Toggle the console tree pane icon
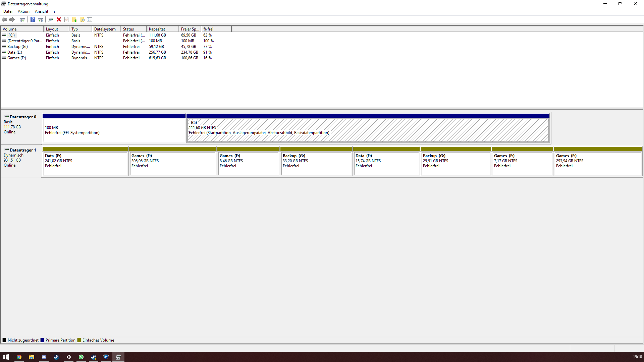Viewport: 644px width, 362px height. point(22,19)
